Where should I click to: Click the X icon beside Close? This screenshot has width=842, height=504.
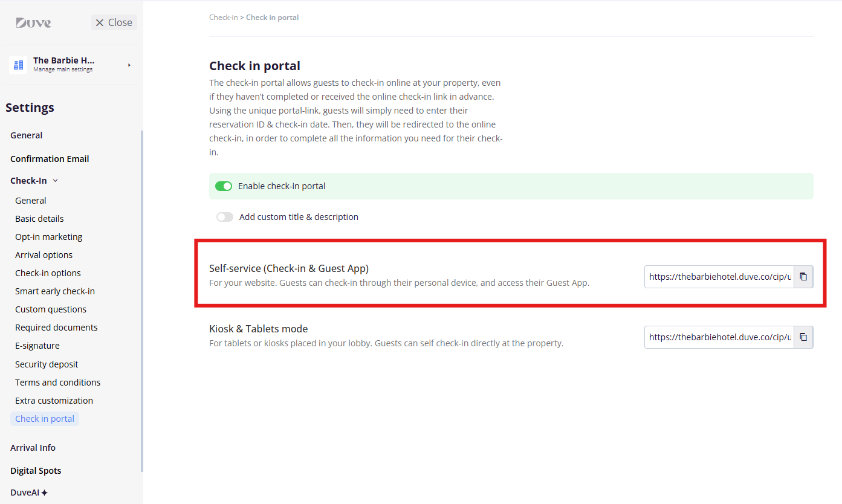click(x=100, y=22)
